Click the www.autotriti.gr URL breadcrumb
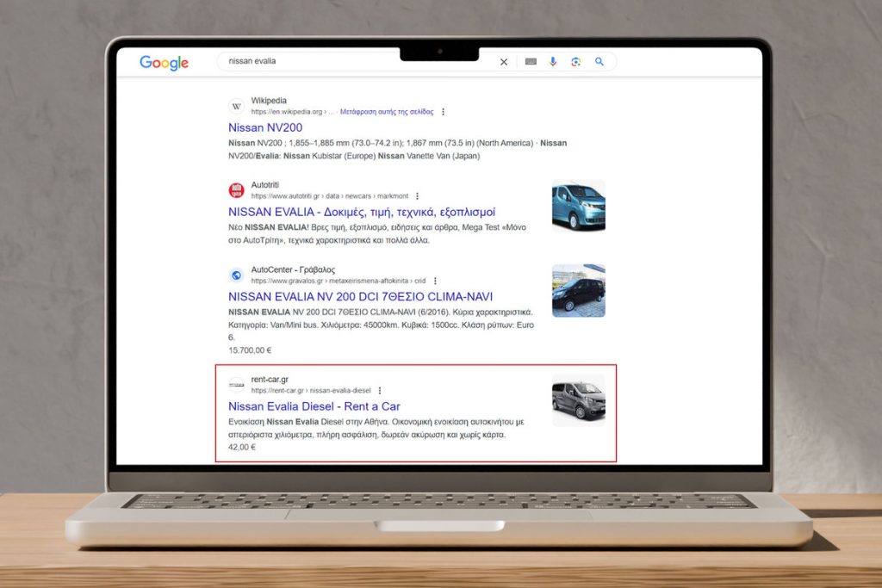 [330, 196]
